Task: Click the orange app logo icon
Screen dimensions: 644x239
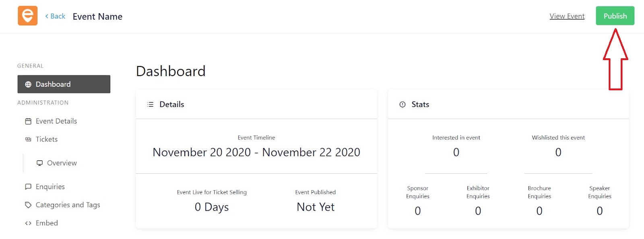Action: tap(28, 16)
